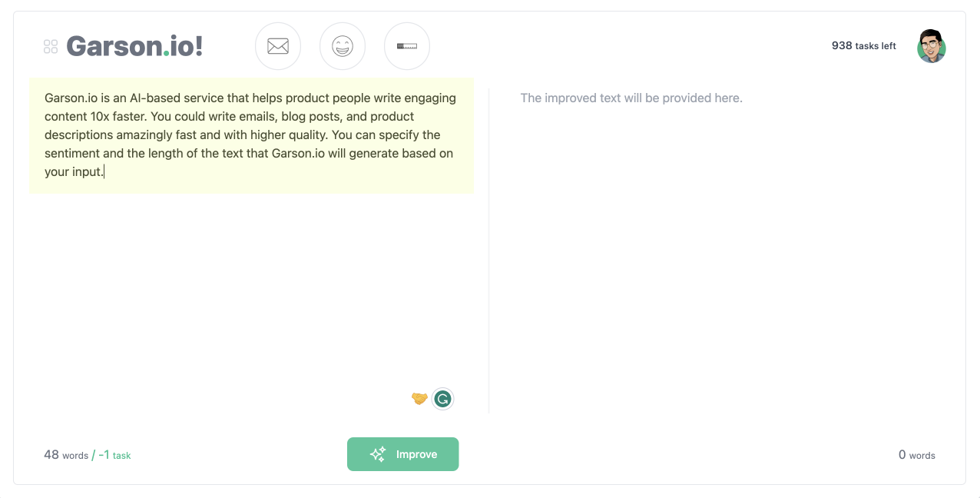
Task: Open the smiley face sentiment selector
Action: [x=343, y=46]
